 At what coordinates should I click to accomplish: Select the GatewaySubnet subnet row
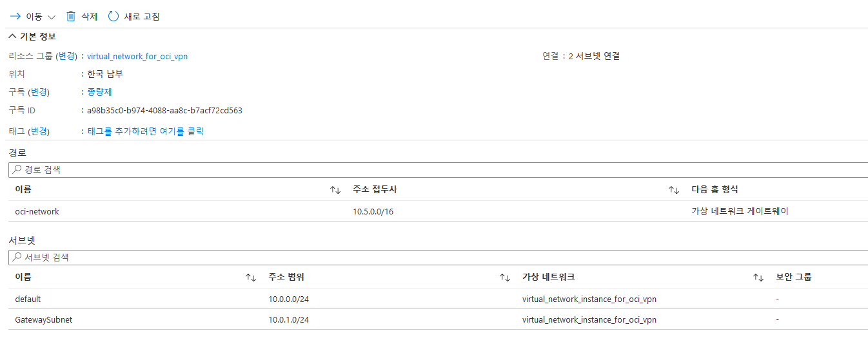[439, 319]
